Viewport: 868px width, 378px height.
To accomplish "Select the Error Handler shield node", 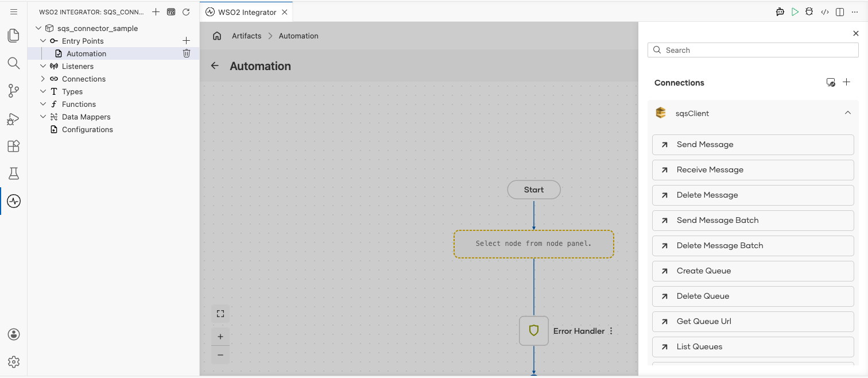I will click(x=534, y=331).
